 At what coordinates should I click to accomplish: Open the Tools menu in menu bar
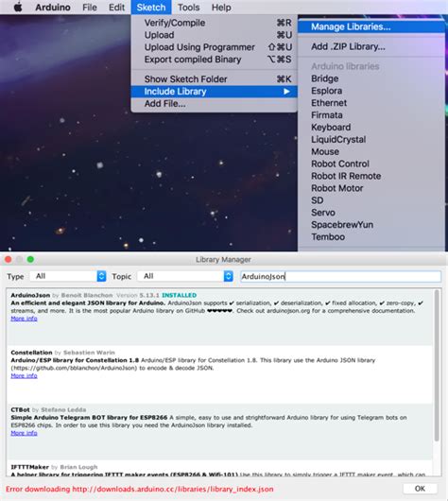tap(188, 7)
